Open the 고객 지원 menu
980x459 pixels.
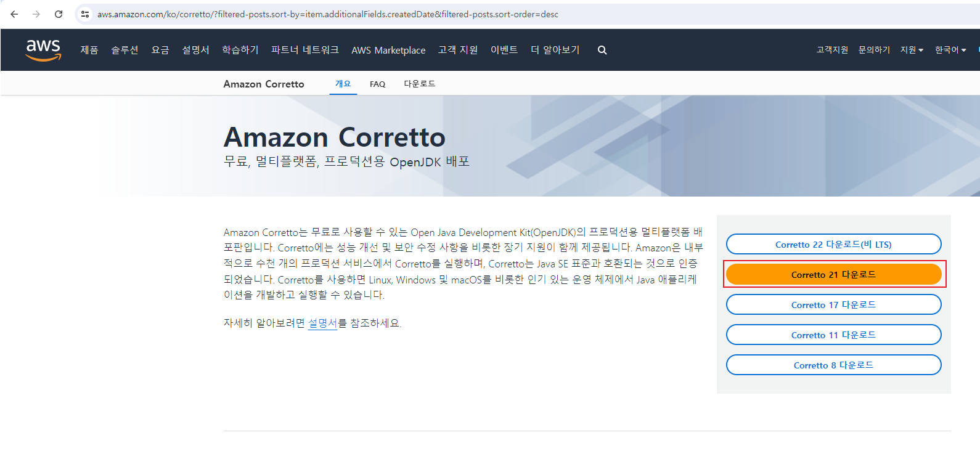point(458,50)
